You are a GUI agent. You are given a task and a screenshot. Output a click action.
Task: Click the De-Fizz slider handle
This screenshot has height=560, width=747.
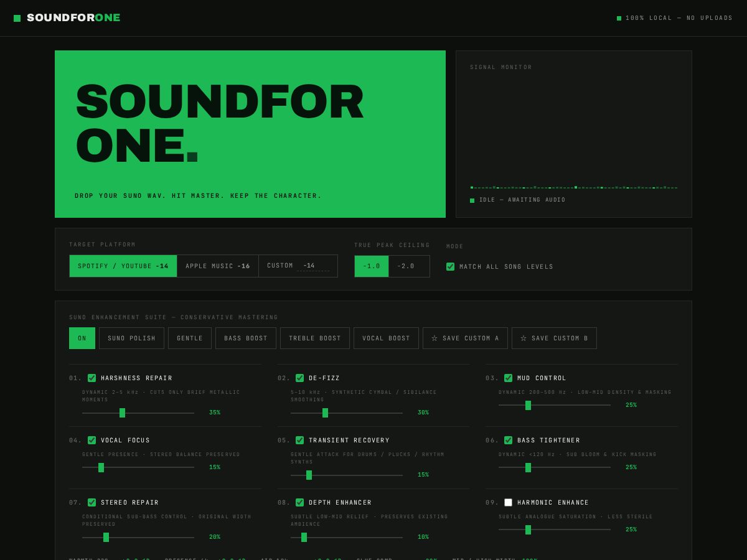[325, 413]
